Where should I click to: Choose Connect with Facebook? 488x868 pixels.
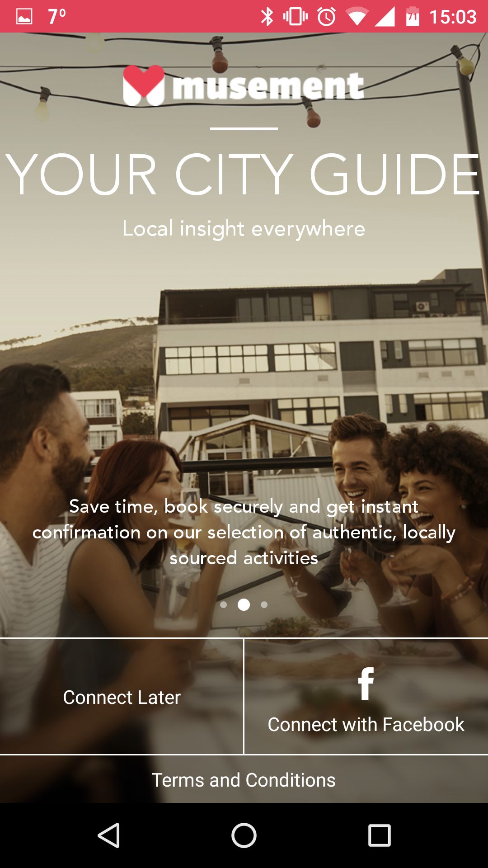366,697
